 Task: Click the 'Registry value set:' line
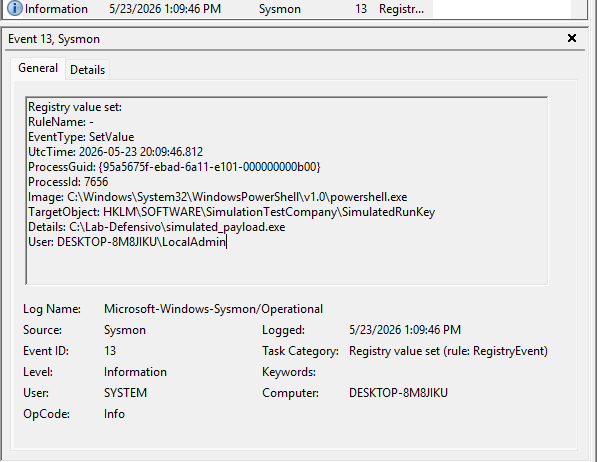tap(75, 107)
